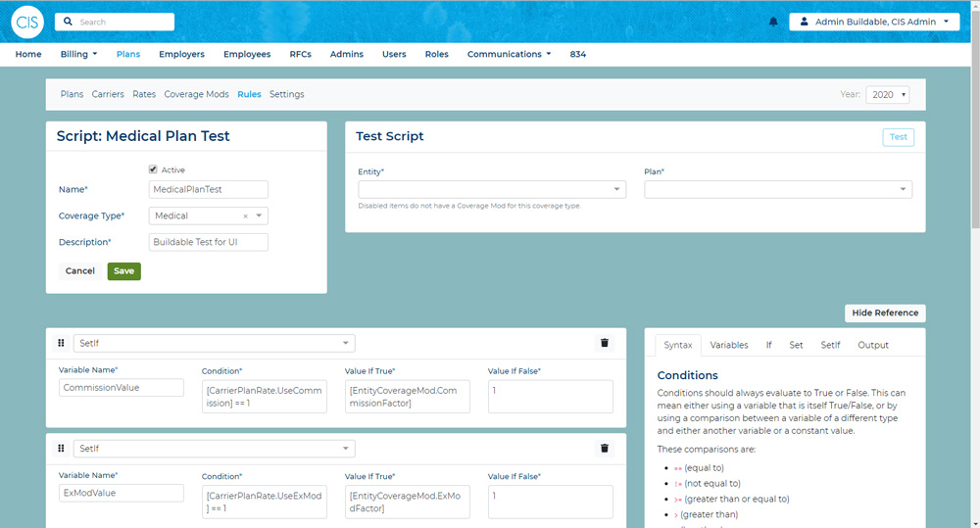980x528 pixels.
Task: Click the CIS logo icon
Action: [27, 22]
